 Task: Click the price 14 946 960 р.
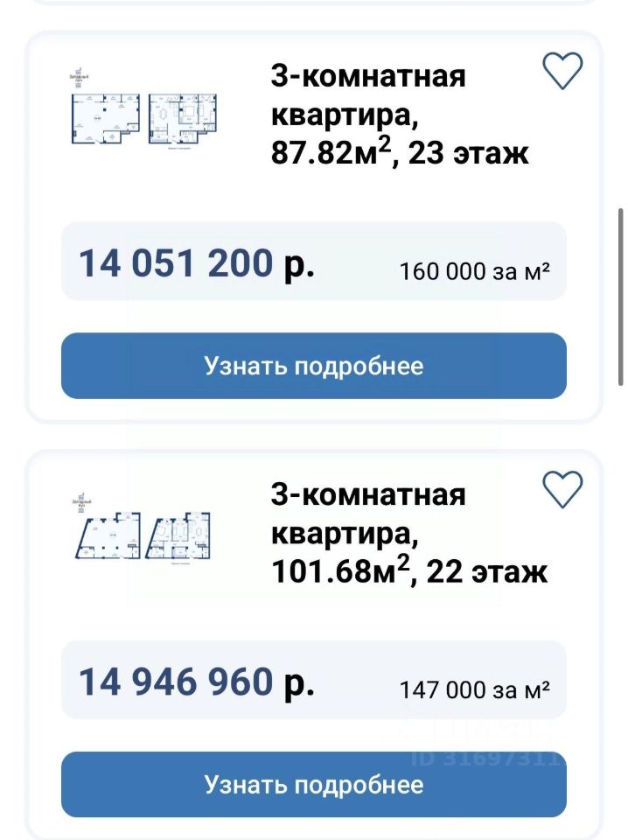[x=197, y=682]
